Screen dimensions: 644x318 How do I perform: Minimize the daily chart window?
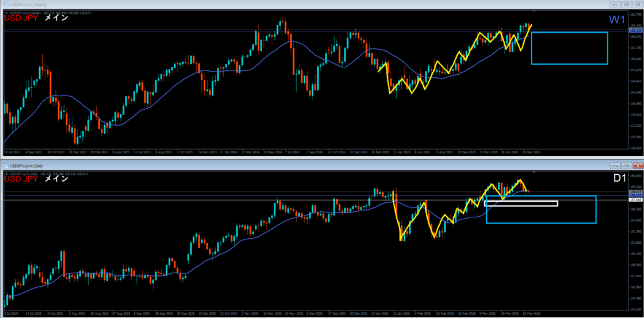(x=614, y=166)
